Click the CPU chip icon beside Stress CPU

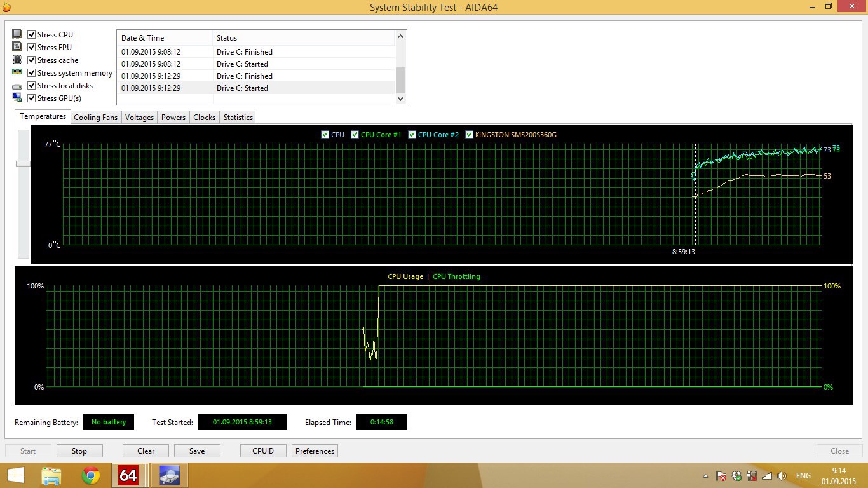click(17, 34)
